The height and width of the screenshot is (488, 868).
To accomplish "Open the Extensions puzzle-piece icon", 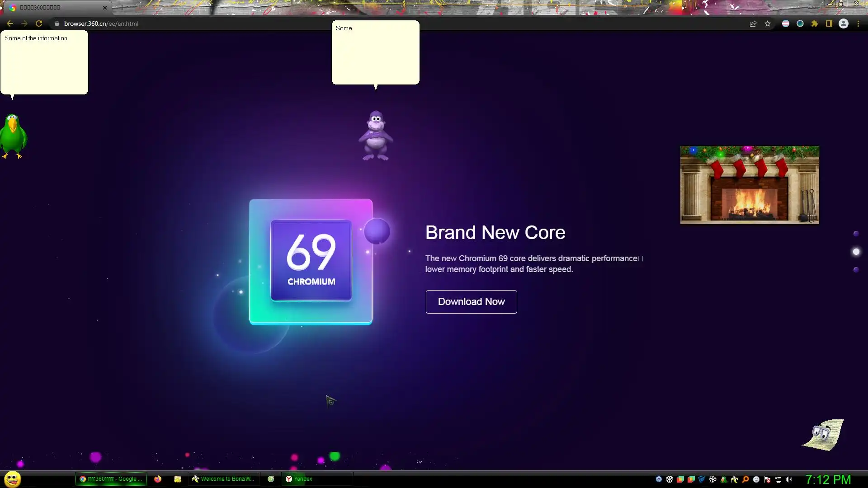I will point(815,23).
